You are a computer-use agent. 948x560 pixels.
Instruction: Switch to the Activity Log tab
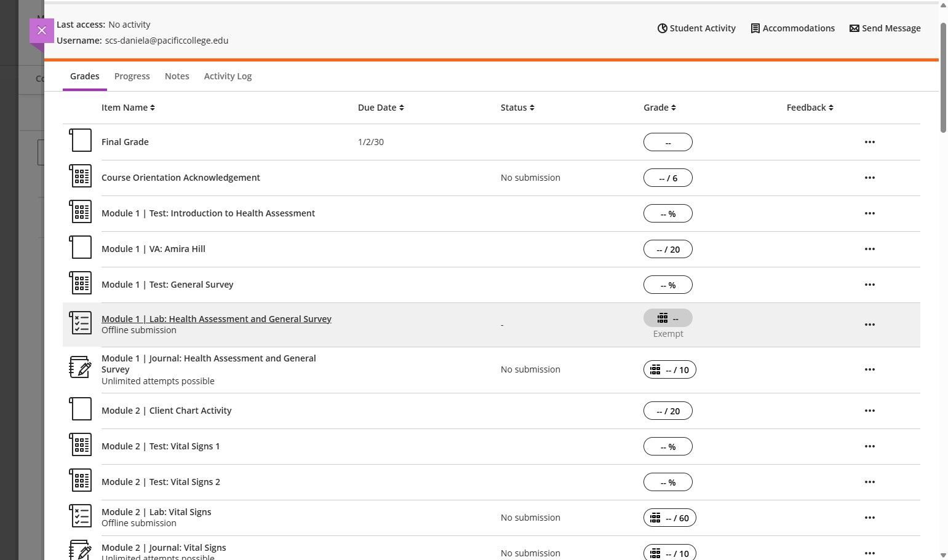228,76
